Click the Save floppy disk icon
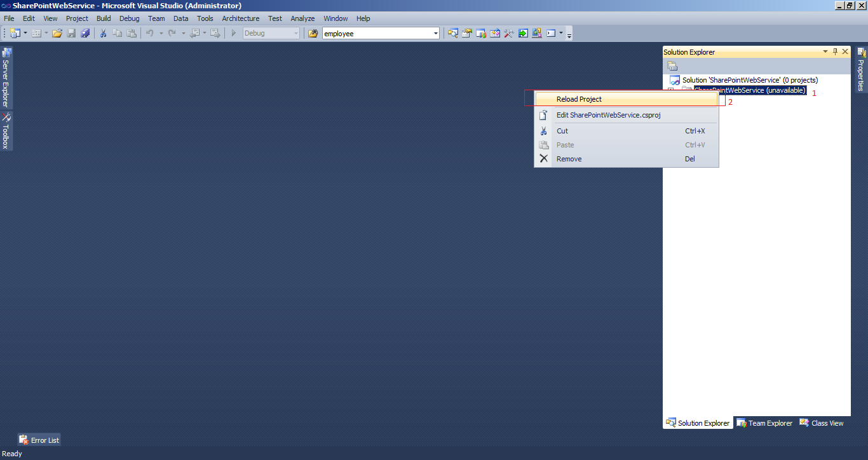 coord(71,33)
